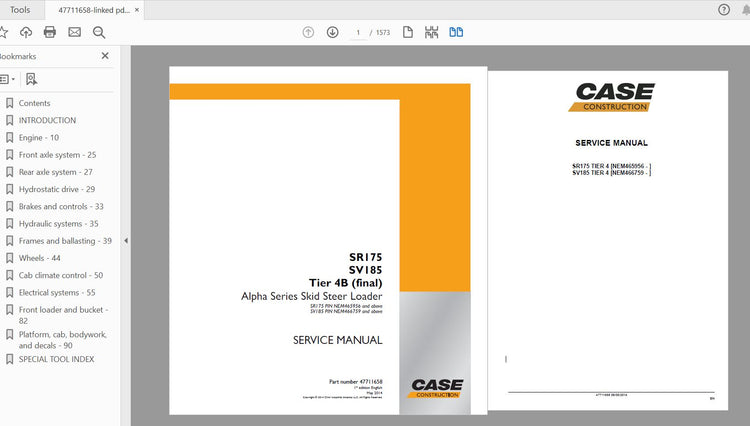
Task: Print the document with the printer icon
Action: pyautogui.click(x=50, y=32)
